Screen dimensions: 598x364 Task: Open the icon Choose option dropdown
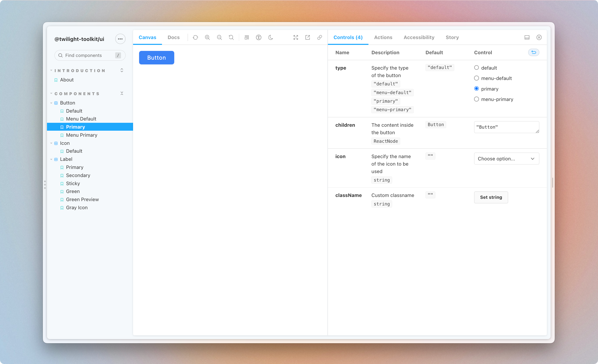point(507,159)
